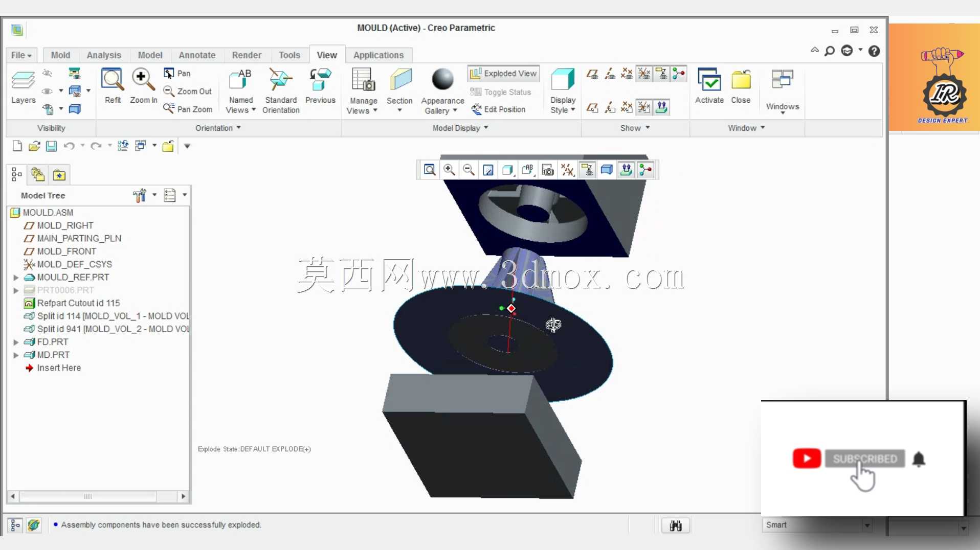Click the model tree scroll right arrow

[184, 496]
